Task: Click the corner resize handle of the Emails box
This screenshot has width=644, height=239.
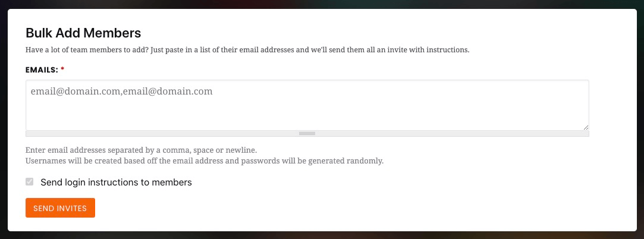Action: click(x=585, y=127)
